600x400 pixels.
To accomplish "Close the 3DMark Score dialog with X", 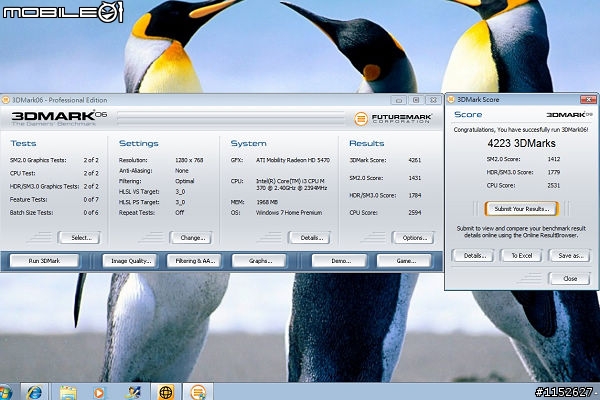I will point(588,100).
